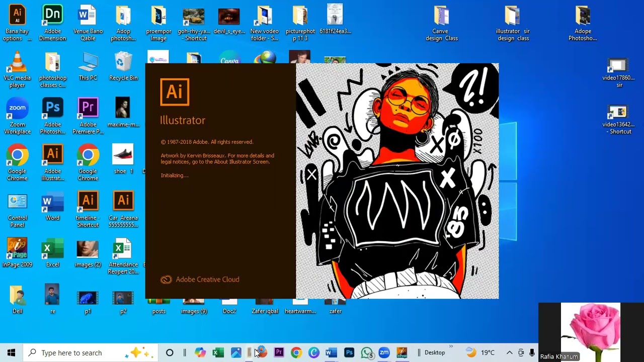Open Google Chrome icon above Control Panel
Viewport: 644px width, 362px height.
18,163
